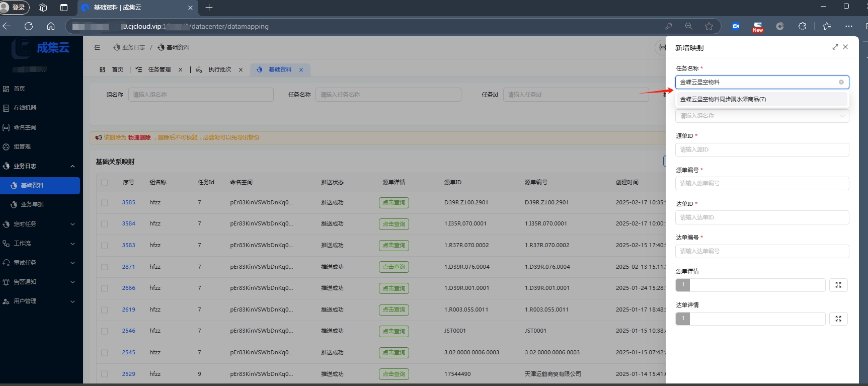868x386 pixels.
Task: Click the 组名称 search input
Action: (x=201, y=95)
